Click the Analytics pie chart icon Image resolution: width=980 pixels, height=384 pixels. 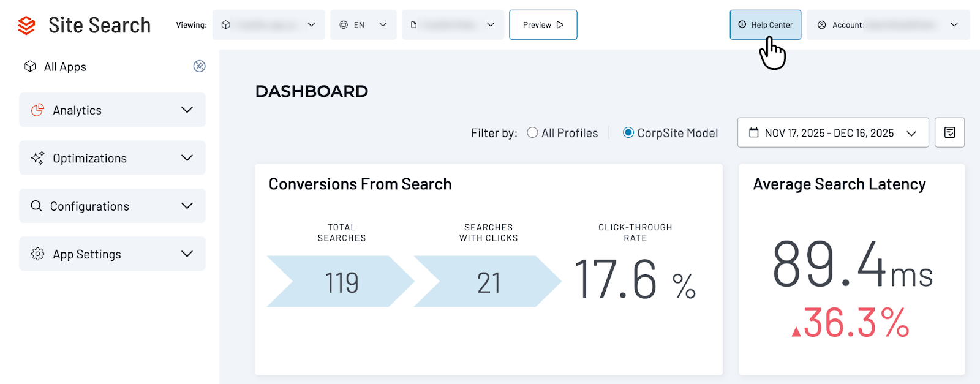click(37, 110)
